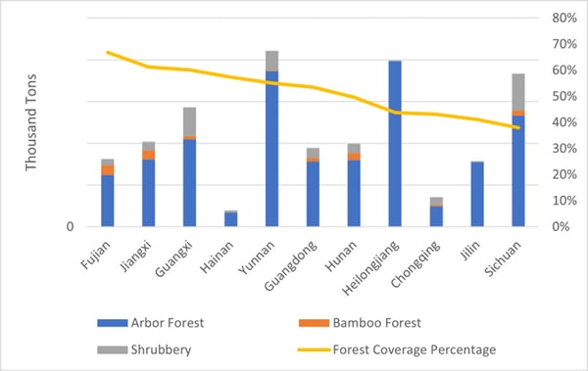Click the Arbor Forest blue legend swatch

113,323
